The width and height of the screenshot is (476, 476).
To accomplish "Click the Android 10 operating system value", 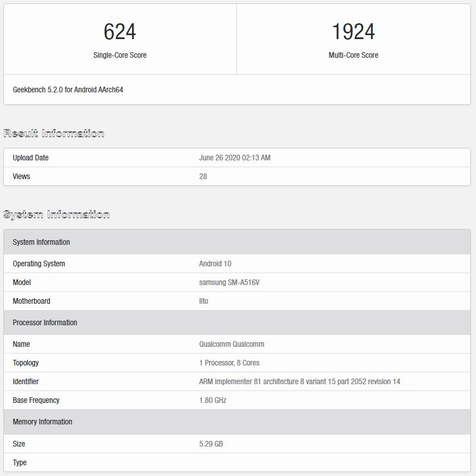I will pyautogui.click(x=215, y=263).
